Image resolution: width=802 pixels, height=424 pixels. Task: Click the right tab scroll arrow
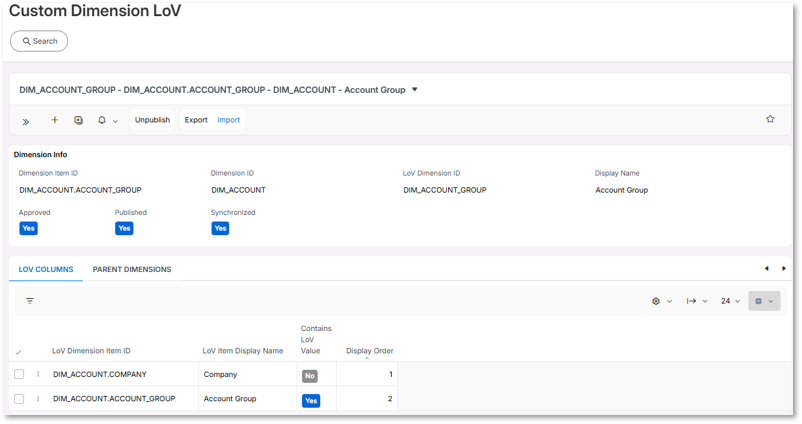tap(784, 268)
